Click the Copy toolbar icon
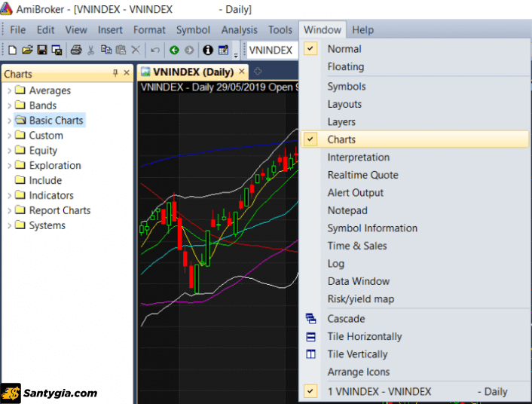 point(106,50)
